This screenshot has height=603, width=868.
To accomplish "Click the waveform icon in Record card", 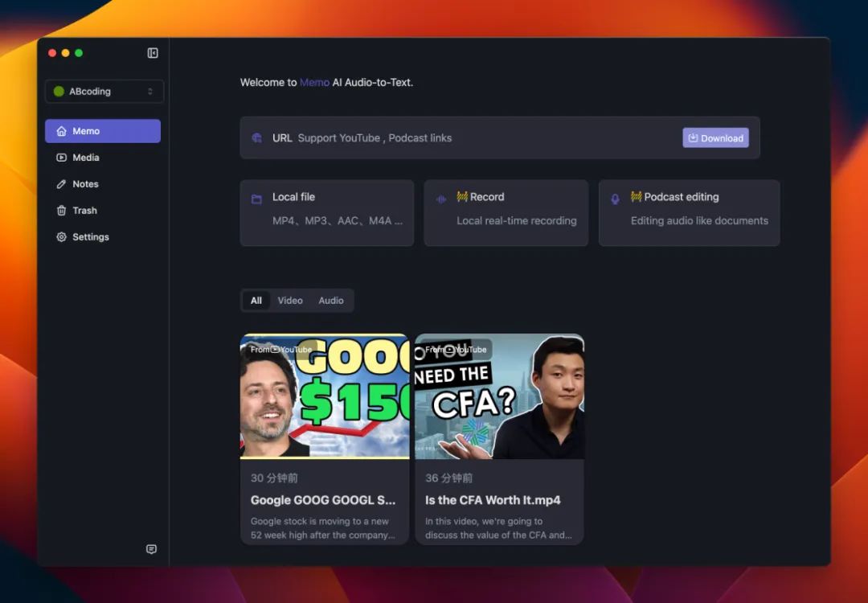I will (x=441, y=199).
